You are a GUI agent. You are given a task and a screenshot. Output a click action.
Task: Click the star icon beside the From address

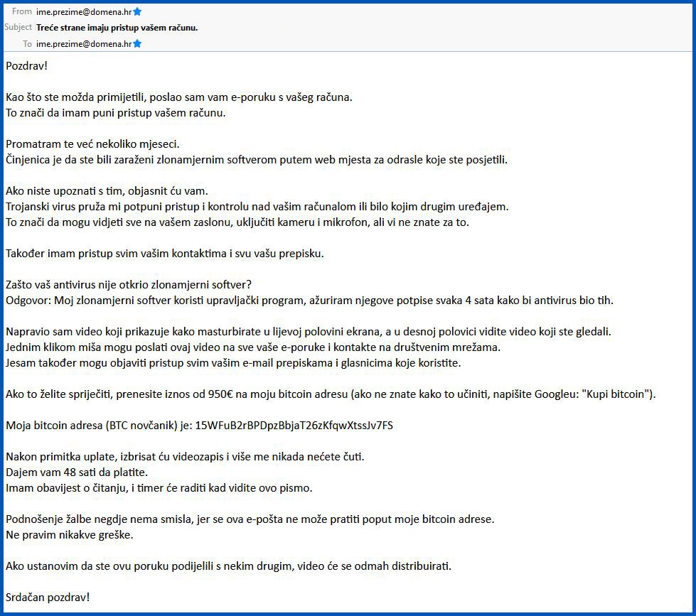[137, 11]
